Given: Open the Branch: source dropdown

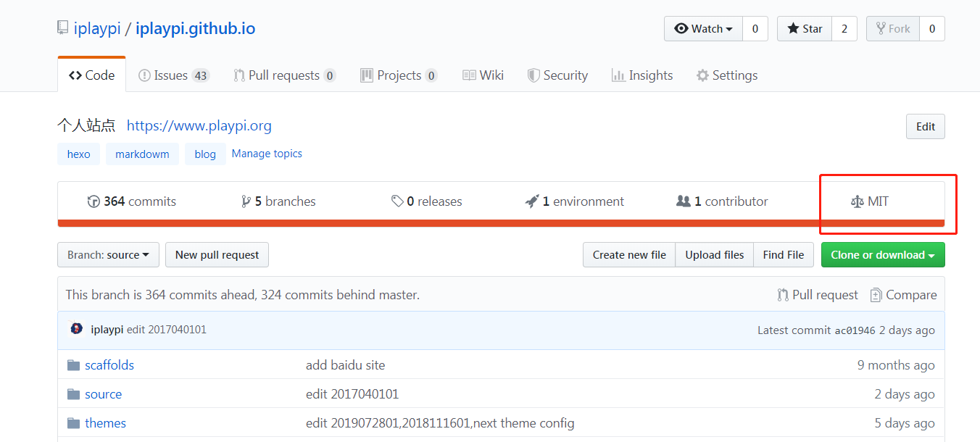Looking at the screenshot, I should 108,255.
